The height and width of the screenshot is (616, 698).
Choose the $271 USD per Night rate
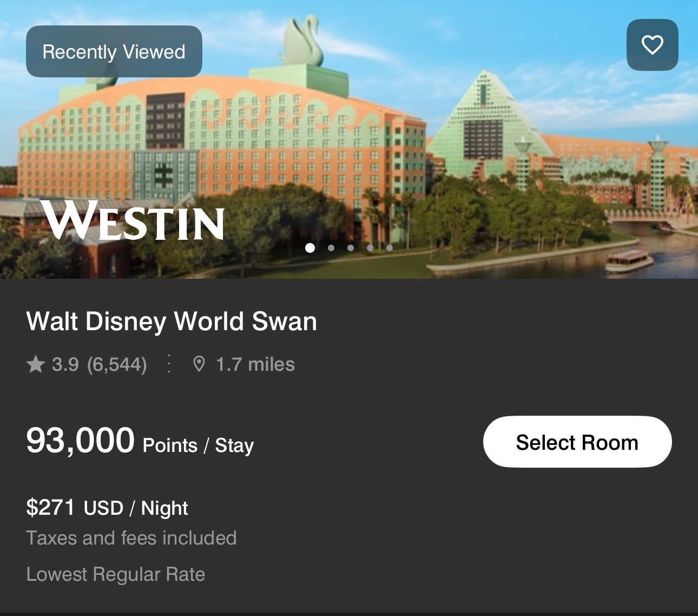[107, 508]
